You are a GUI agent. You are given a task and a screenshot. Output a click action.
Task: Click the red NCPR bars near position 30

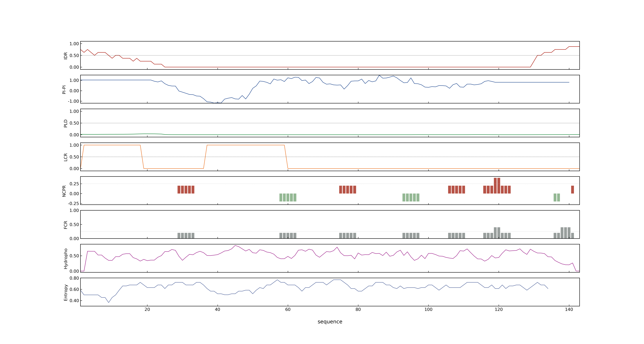coord(186,189)
